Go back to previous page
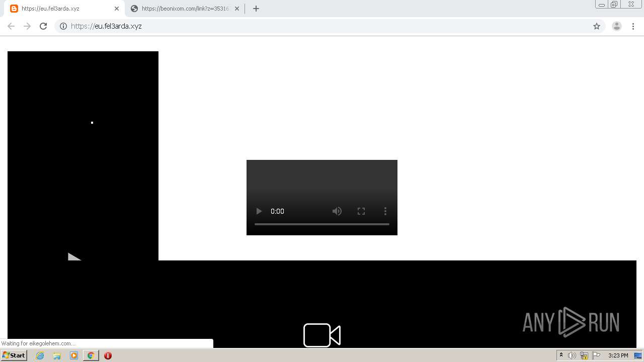644x362 pixels. point(11,26)
